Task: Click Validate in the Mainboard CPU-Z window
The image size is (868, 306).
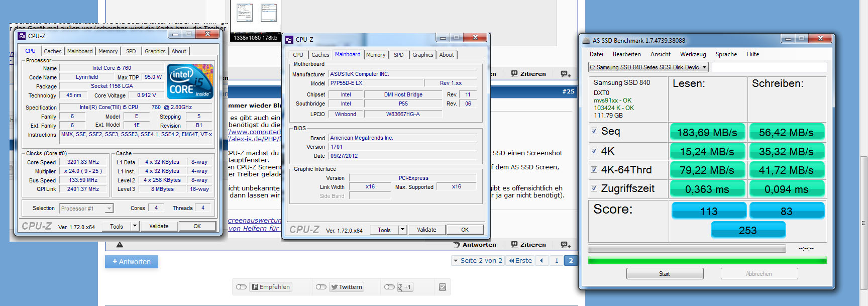Action: (426, 230)
